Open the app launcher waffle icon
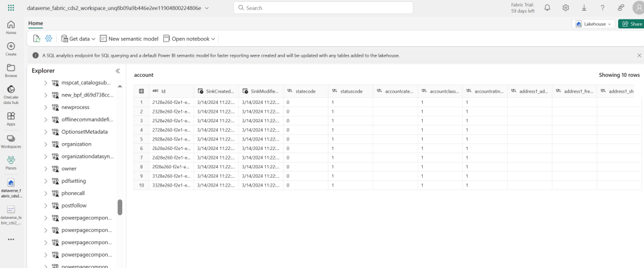Screen dimensions: 644x268 [11, 8]
